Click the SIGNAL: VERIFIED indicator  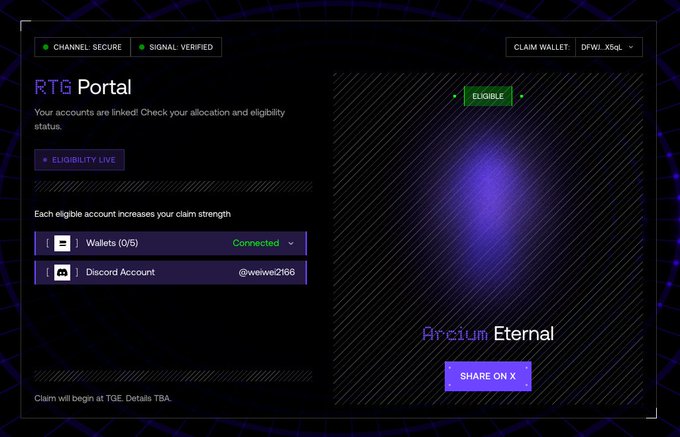pos(176,47)
